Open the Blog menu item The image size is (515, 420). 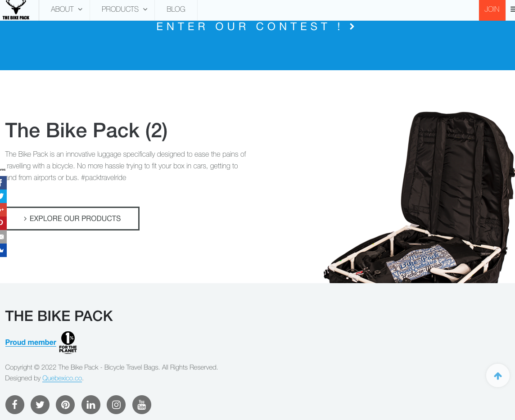176,9
